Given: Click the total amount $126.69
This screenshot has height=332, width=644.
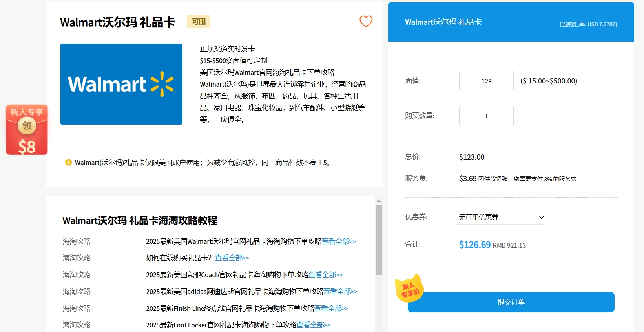Looking at the screenshot, I should 475,245.
